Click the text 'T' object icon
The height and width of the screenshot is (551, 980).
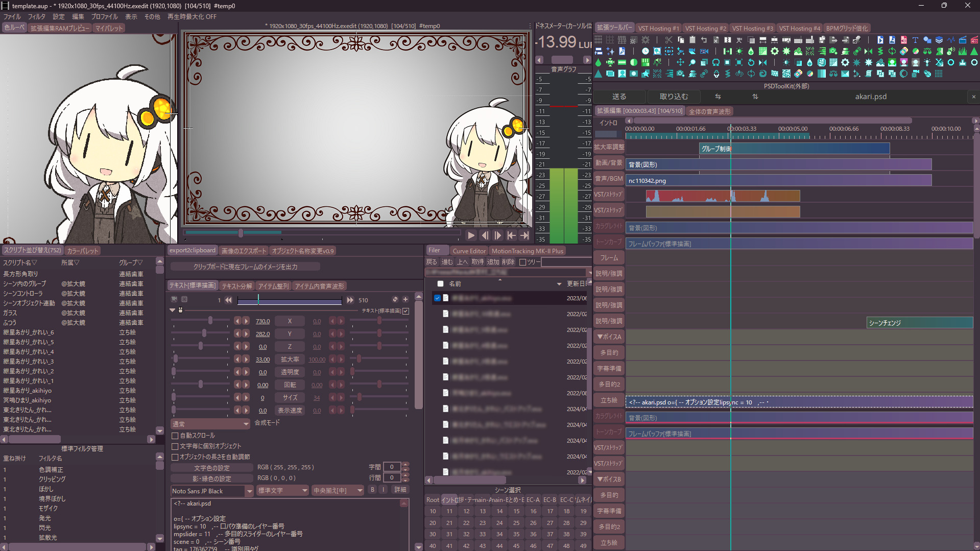(x=915, y=40)
